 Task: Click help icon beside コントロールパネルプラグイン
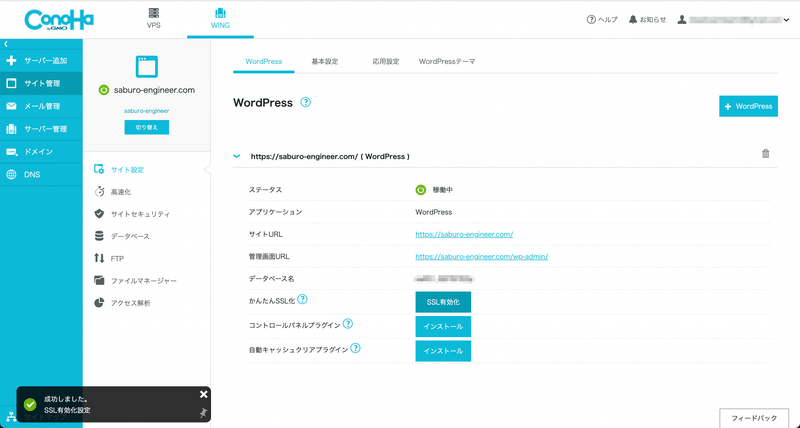(x=348, y=323)
